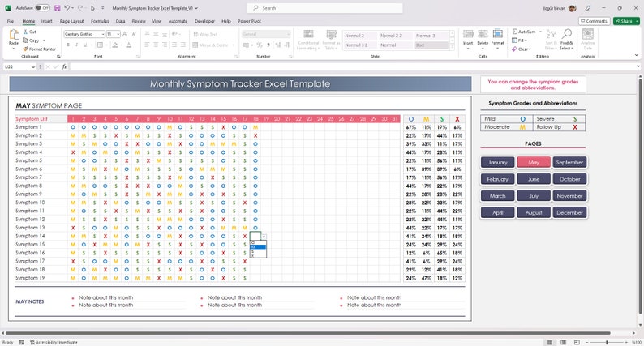Screen dimensions: 644x346
Task: Go to the January page
Action: click(497, 163)
